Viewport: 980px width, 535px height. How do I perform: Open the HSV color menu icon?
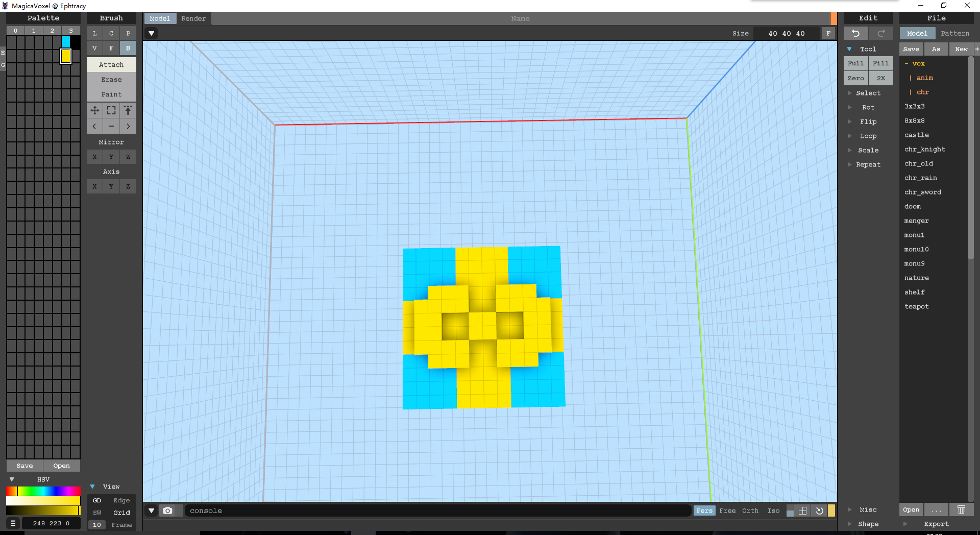coord(13,523)
